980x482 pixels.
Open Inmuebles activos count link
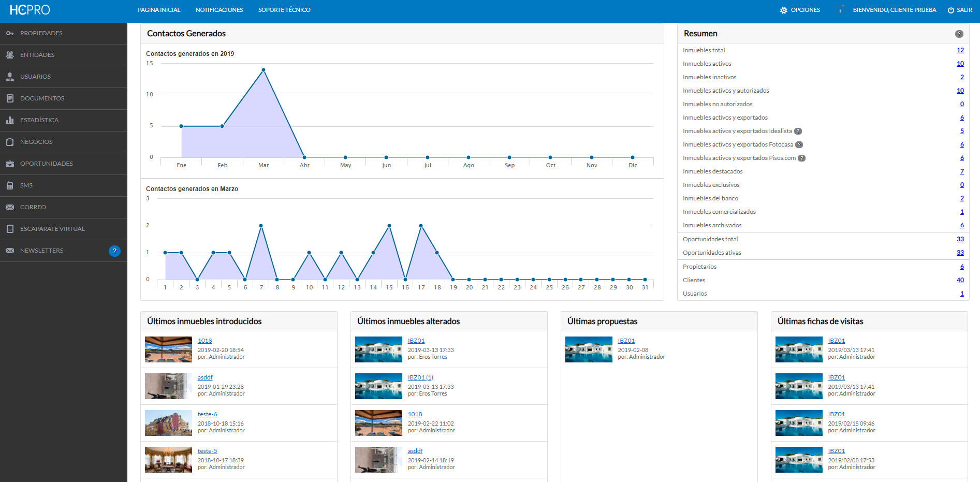click(x=960, y=64)
